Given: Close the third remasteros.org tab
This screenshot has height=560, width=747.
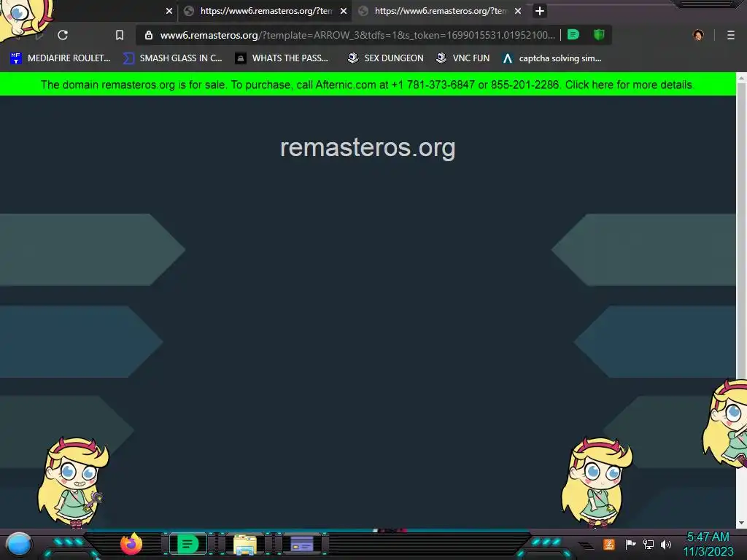Looking at the screenshot, I should [518, 11].
